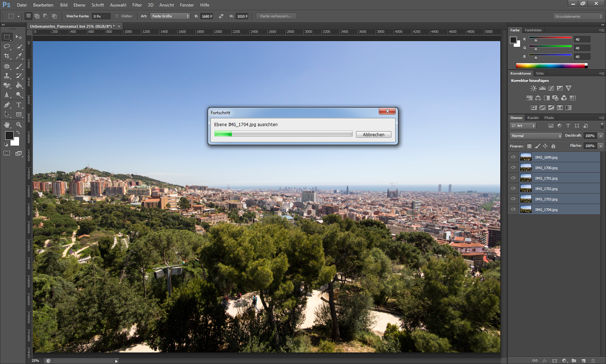Click the Brightness/Contrast adjustment icon
The height and width of the screenshot is (364, 606).
coord(533,88)
